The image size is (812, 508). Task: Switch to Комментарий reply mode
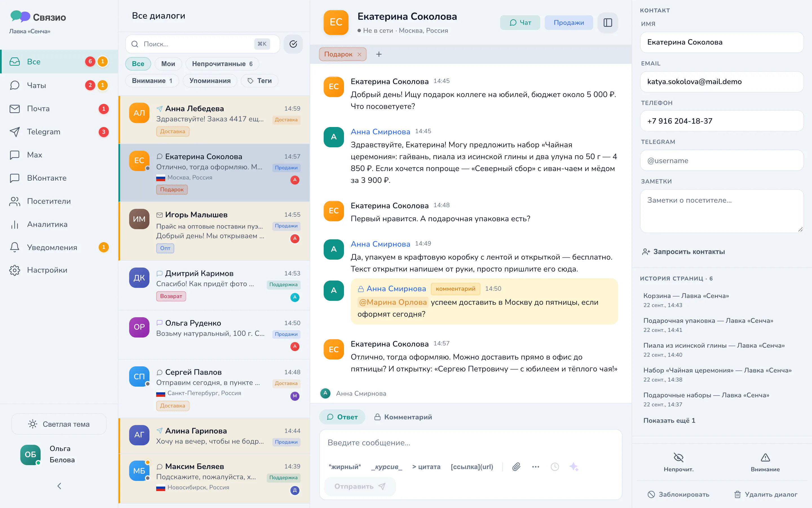click(x=403, y=417)
